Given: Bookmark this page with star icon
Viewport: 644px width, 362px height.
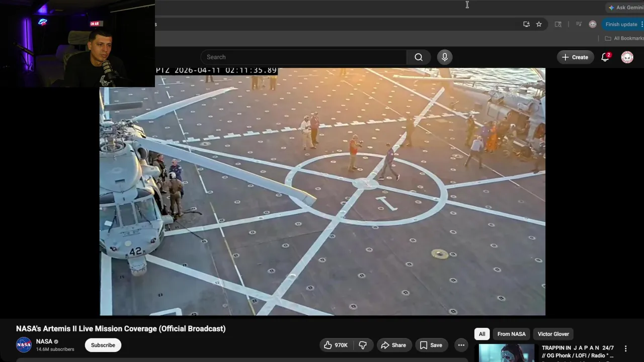Looking at the screenshot, I should (539, 24).
